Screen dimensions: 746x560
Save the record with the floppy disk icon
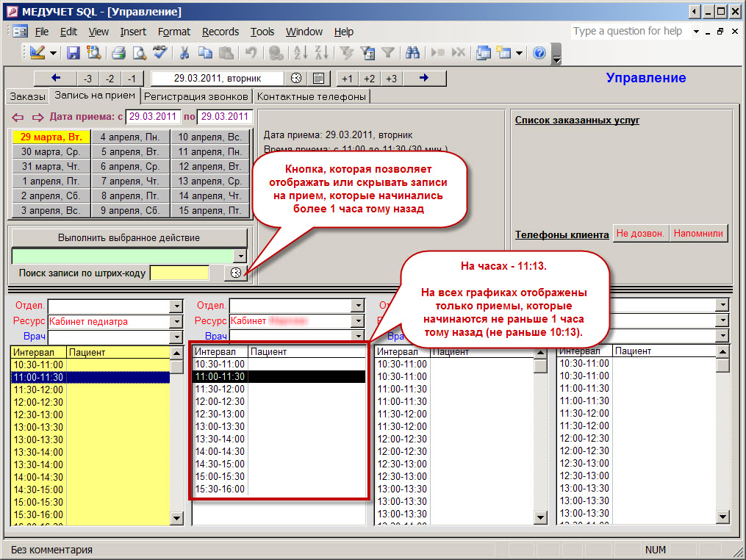click(73, 52)
